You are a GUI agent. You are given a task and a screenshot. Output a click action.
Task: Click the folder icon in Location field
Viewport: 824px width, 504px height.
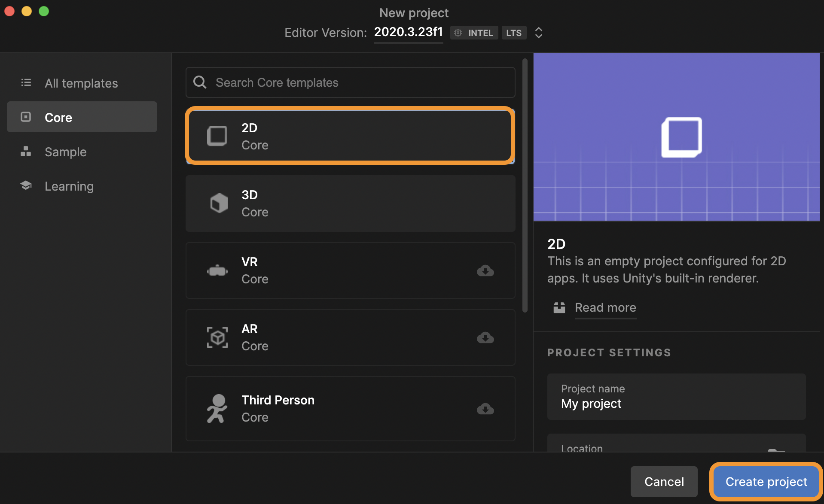point(776,449)
